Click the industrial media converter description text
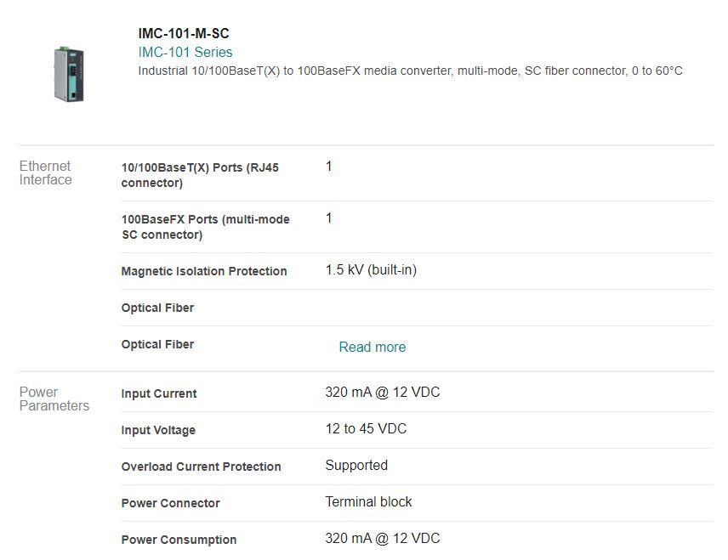Screen dimensions: 728x560 point(410,71)
